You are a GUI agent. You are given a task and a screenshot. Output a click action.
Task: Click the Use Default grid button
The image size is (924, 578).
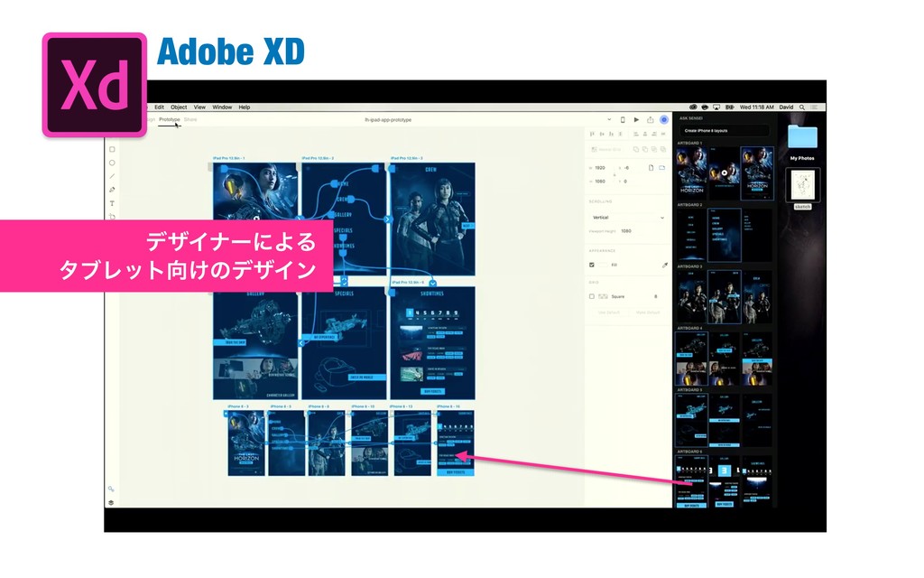(x=609, y=312)
